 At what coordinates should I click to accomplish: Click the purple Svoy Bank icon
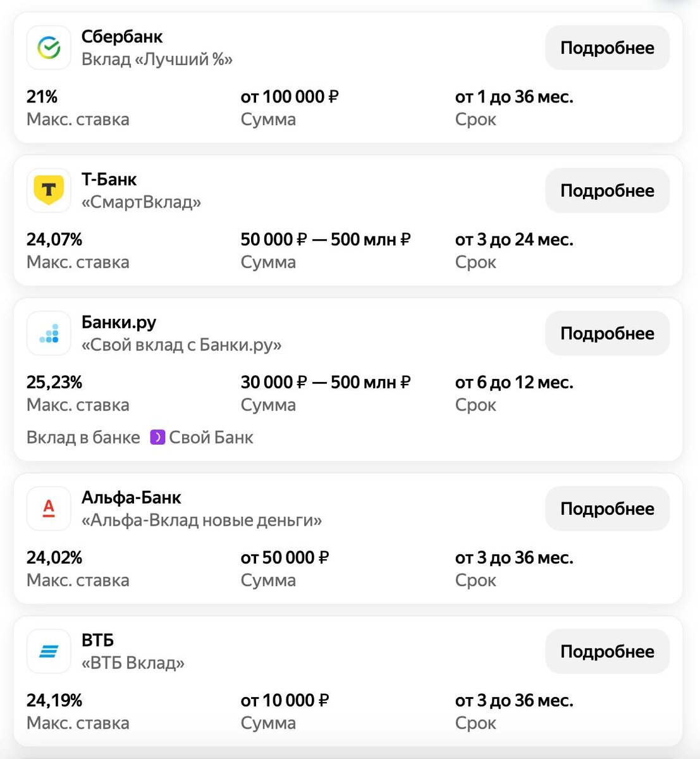pos(157,437)
